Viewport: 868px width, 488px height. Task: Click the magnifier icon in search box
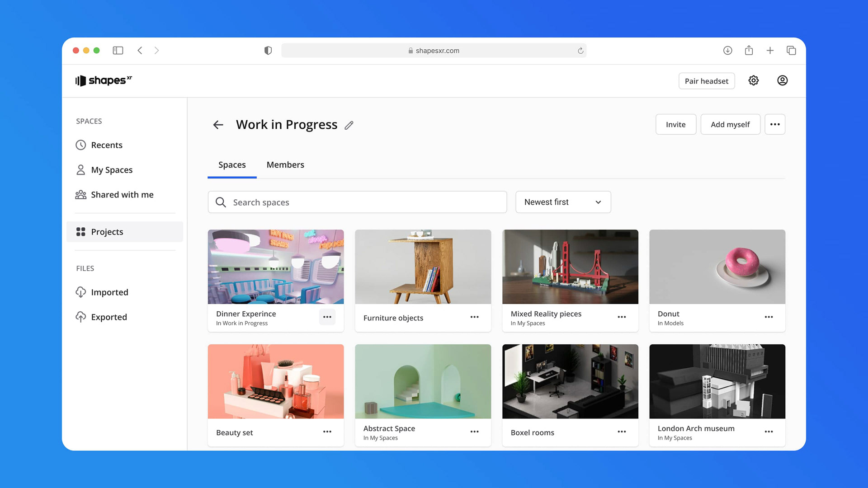coord(221,202)
